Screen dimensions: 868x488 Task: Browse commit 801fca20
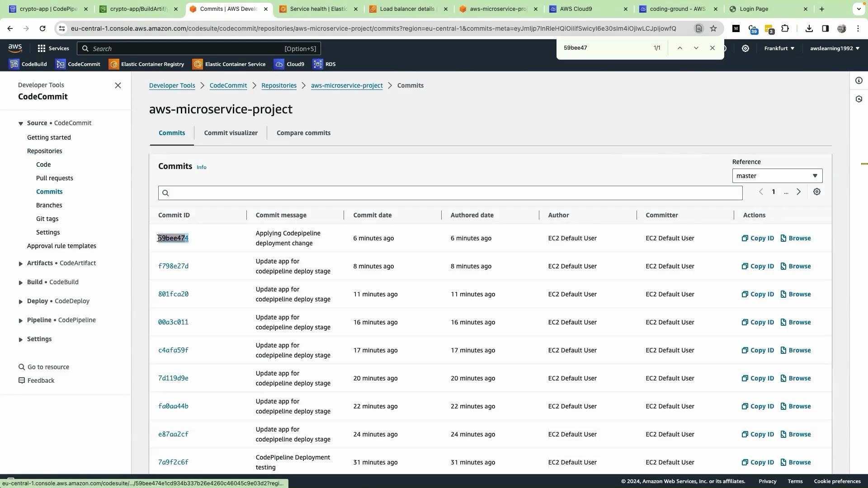tap(796, 294)
